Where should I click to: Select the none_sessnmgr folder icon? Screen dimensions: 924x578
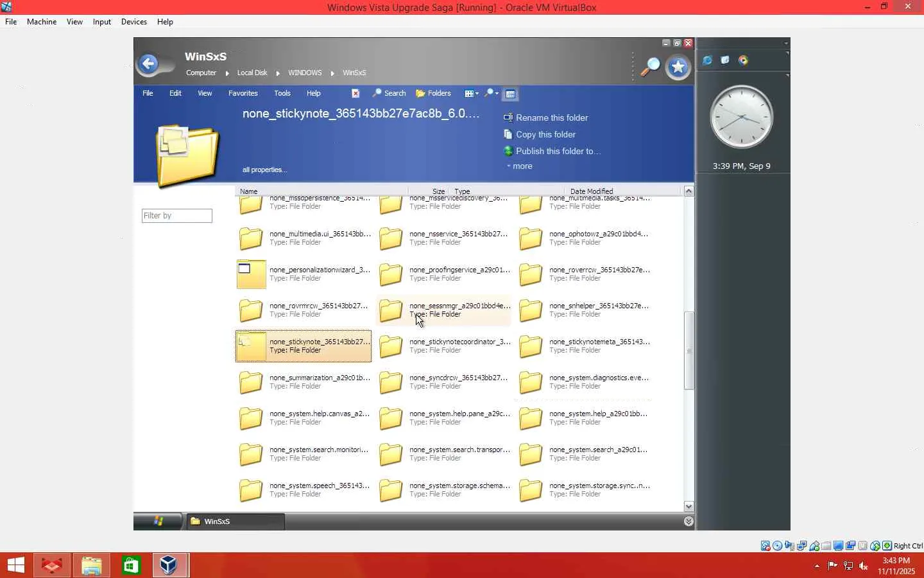pos(391,310)
